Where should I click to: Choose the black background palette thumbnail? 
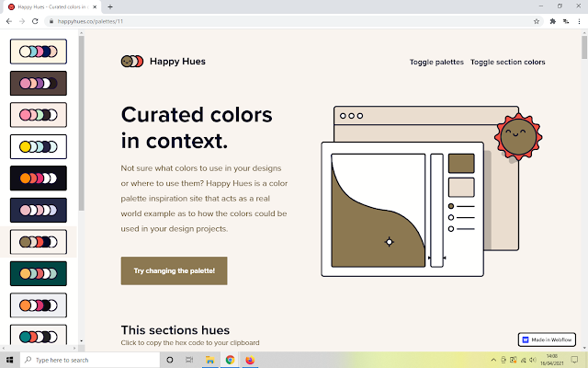[39, 178]
